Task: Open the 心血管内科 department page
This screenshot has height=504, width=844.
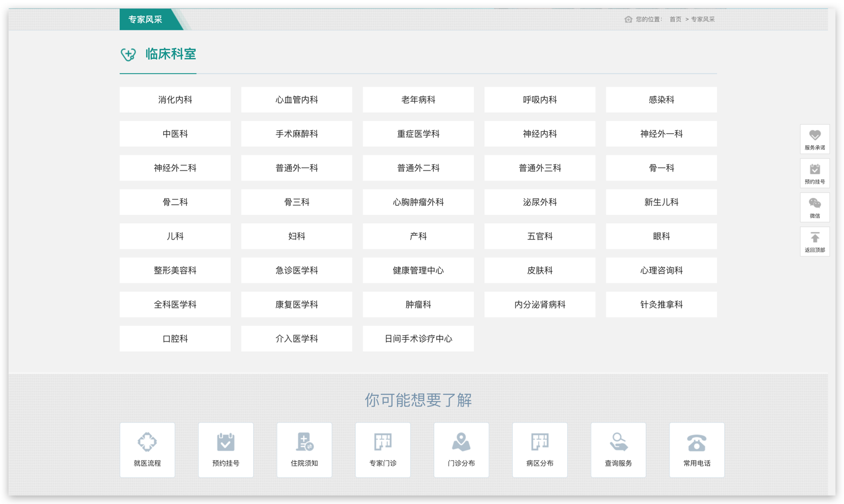Action: 297,100
